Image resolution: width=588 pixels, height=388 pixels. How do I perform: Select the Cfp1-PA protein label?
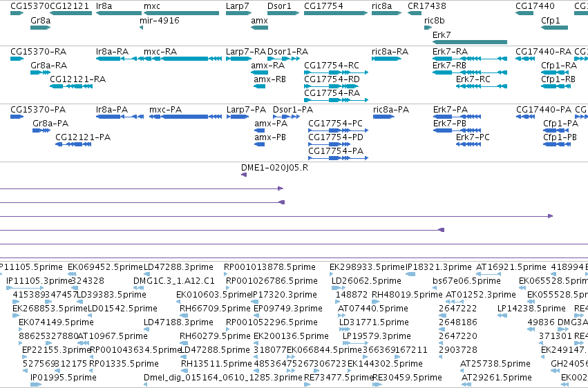pos(560,124)
